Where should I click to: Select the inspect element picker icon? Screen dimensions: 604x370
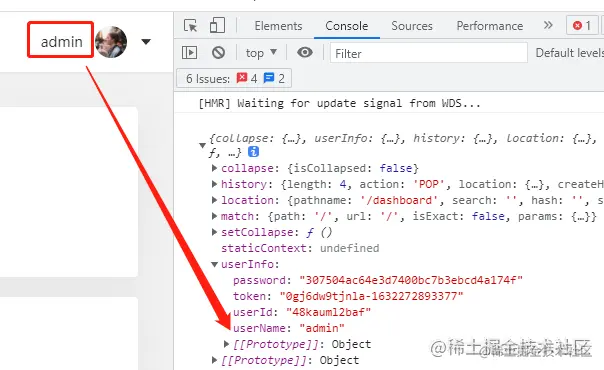tap(190, 26)
